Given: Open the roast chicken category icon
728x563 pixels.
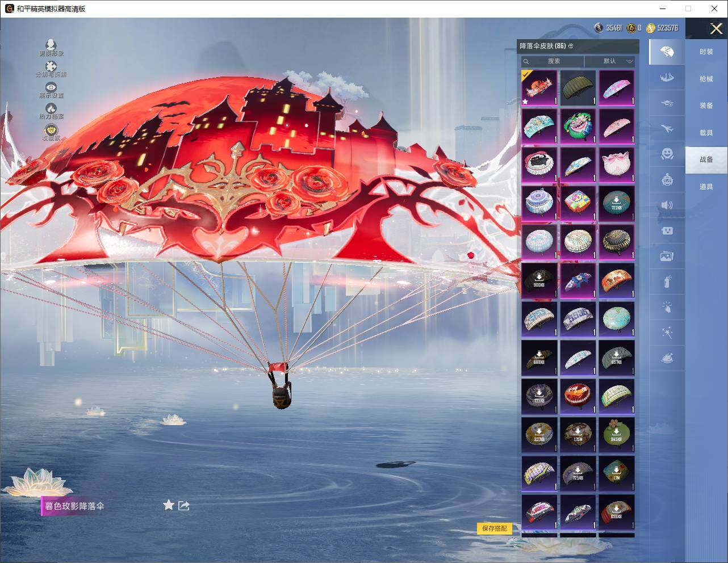Looking at the screenshot, I should (667, 358).
